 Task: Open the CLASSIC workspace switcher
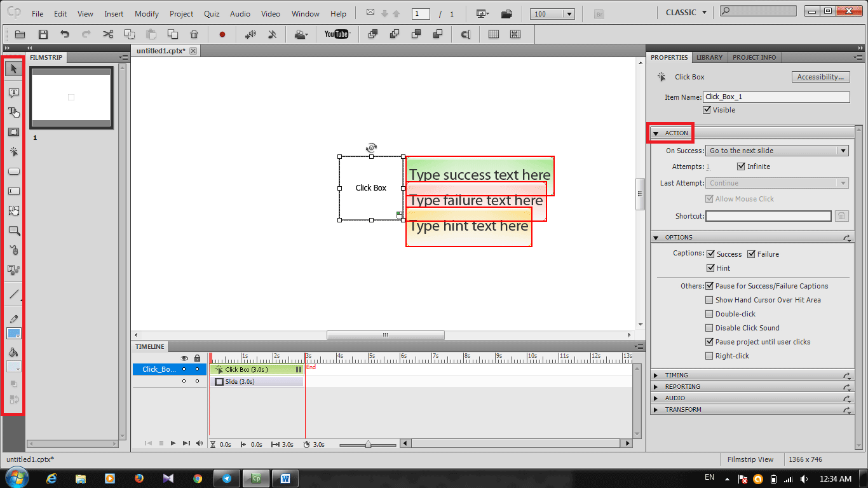(686, 13)
